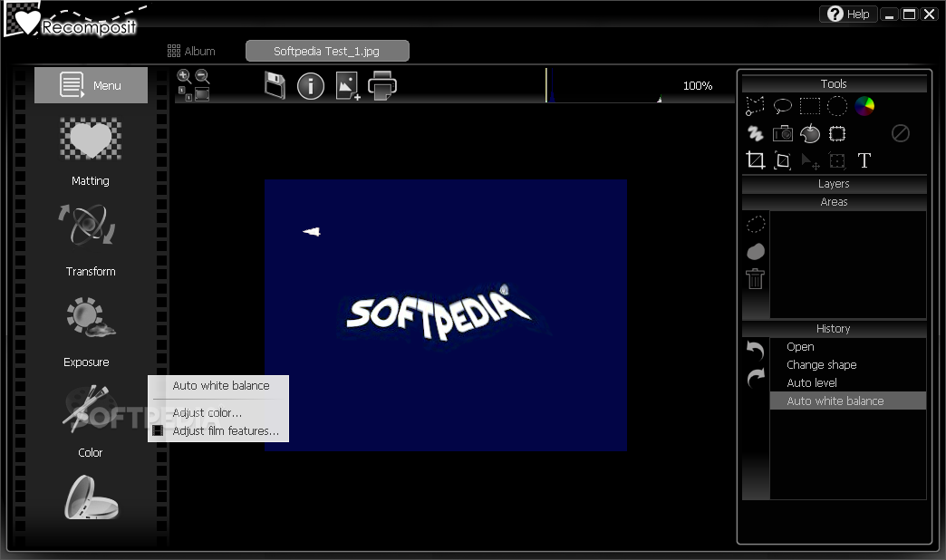The image size is (946, 560).
Task: Add a new image with the picture-plus icon
Action: [x=348, y=86]
